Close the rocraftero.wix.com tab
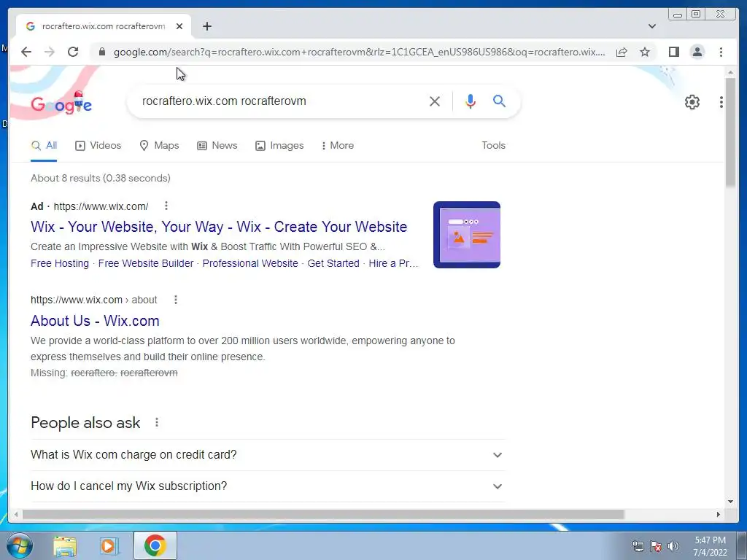 (x=179, y=26)
